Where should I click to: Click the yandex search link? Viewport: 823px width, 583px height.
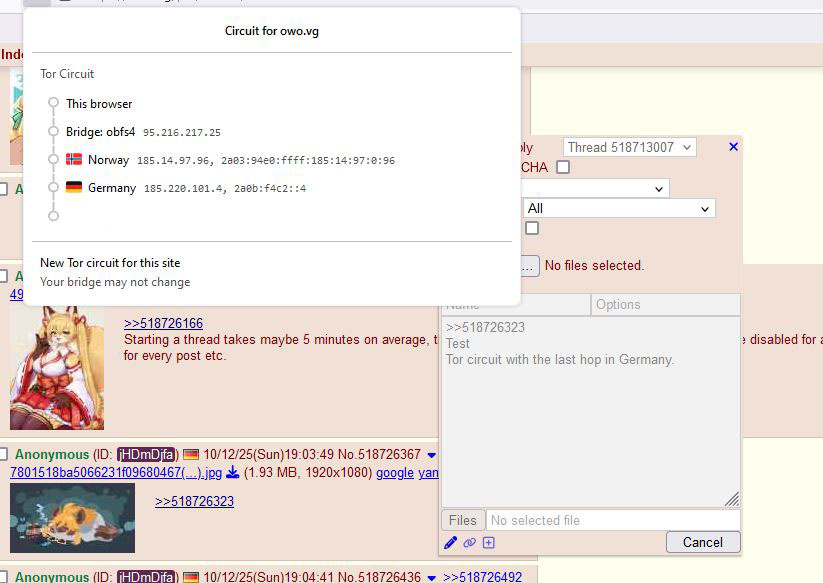coord(428,472)
